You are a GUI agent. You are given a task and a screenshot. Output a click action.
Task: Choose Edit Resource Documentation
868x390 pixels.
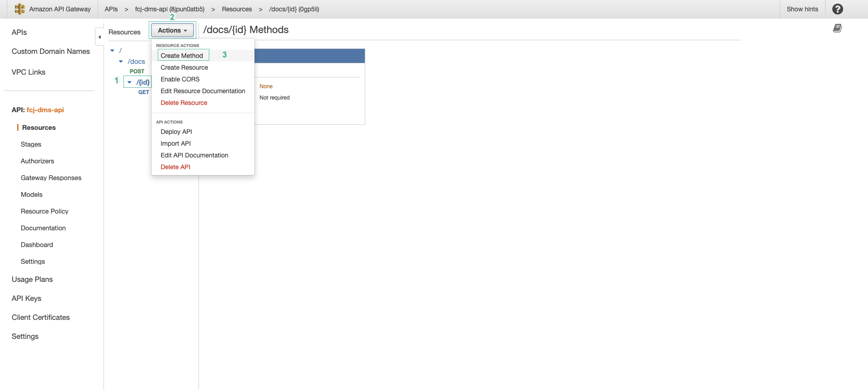203,91
